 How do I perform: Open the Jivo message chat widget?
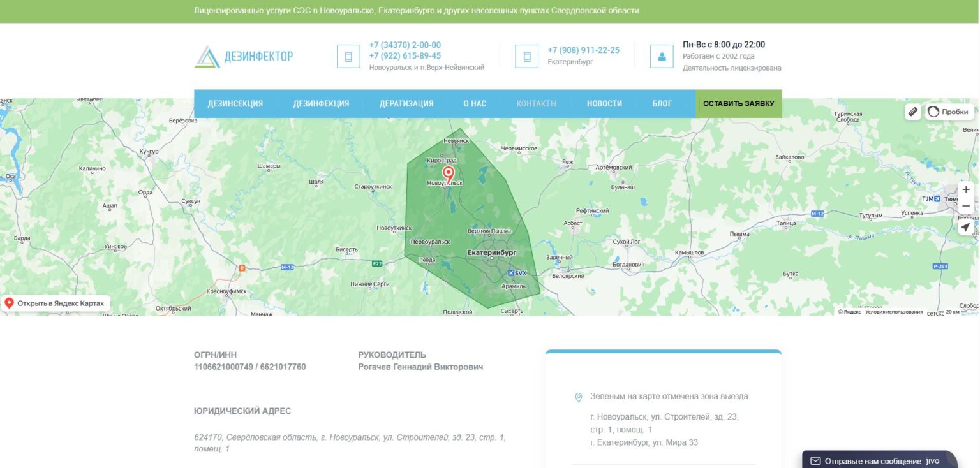point(880,460)
